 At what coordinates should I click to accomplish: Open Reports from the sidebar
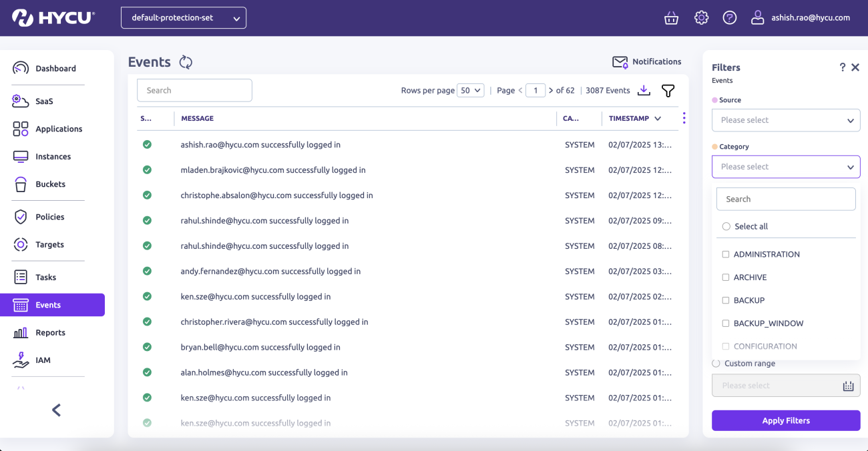(50, 332)
